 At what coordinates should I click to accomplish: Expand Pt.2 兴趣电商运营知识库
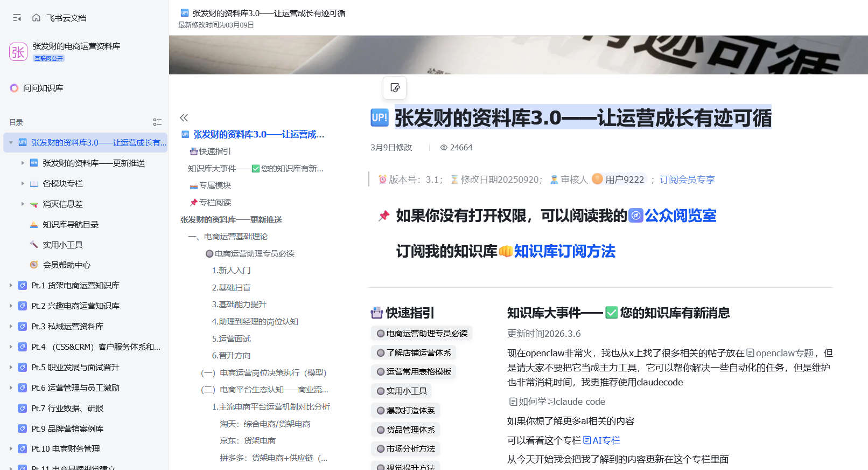point(11,306)
